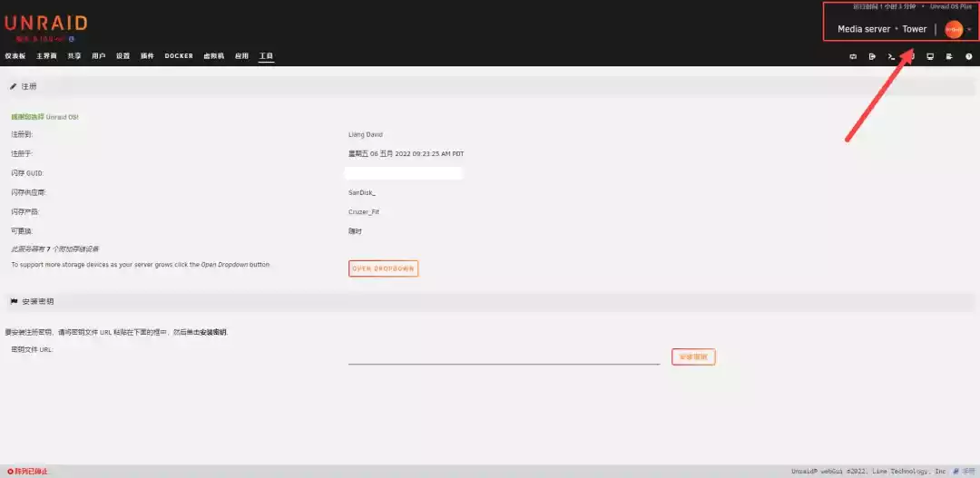Viewport: 980px width, 478px height.
Task: Open the 设置 settings menu
Action: tap(122, 56)
